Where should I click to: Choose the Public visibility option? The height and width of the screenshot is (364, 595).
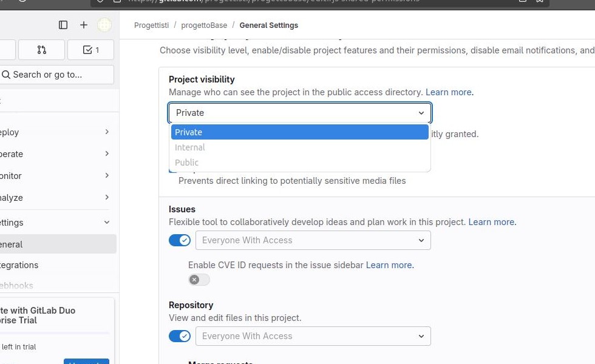[187, 163]
